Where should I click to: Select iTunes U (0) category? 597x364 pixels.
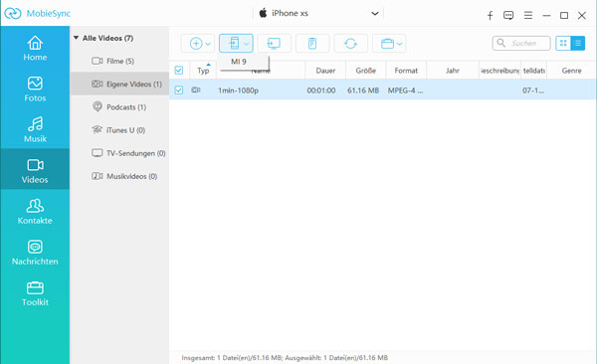pyautogui.click(x=119, y=130)
